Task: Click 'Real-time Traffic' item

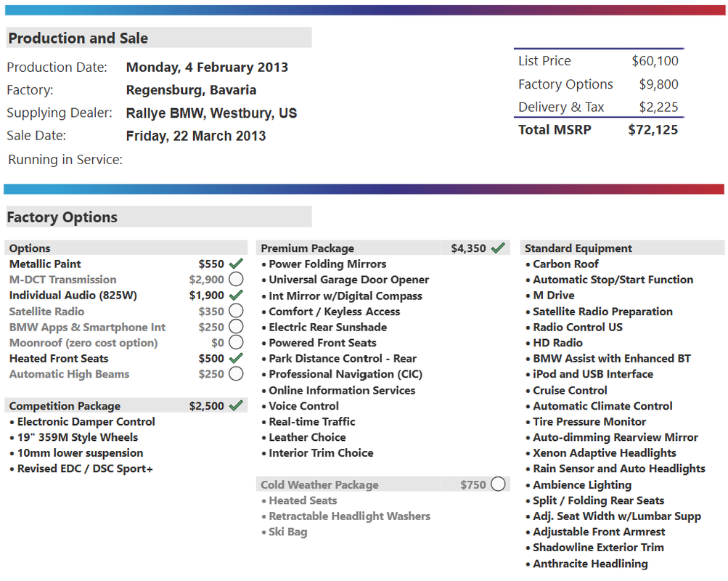Action: 312,422
